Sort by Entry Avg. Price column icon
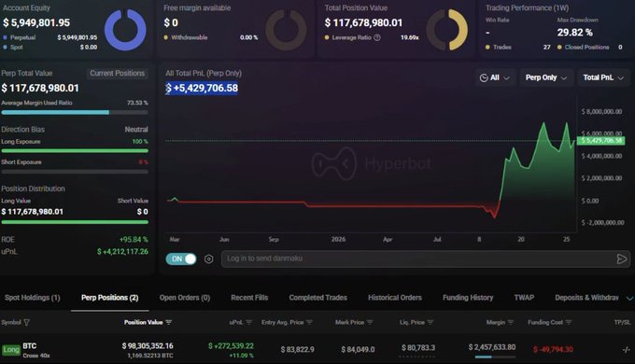The height and width of the screenshot is (364, 635). tap(309, 322)
